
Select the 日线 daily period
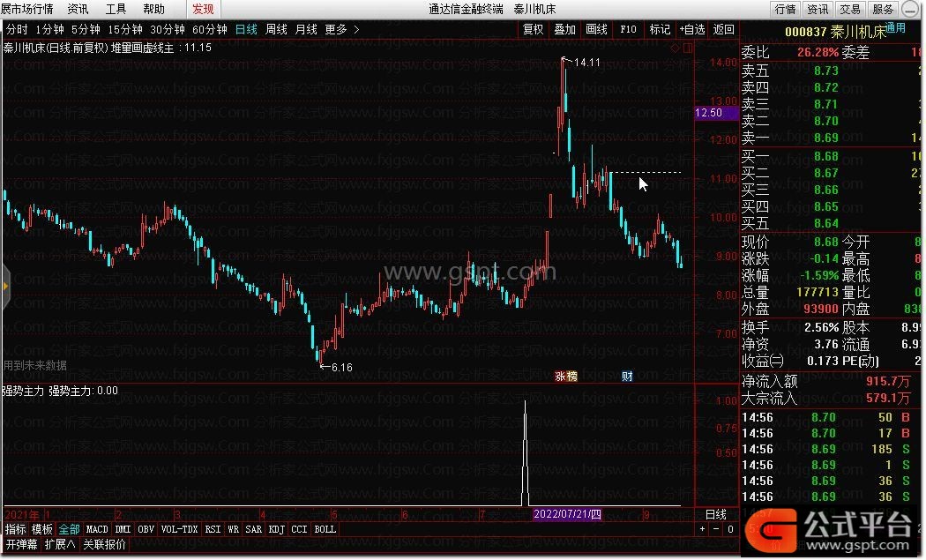246,29
